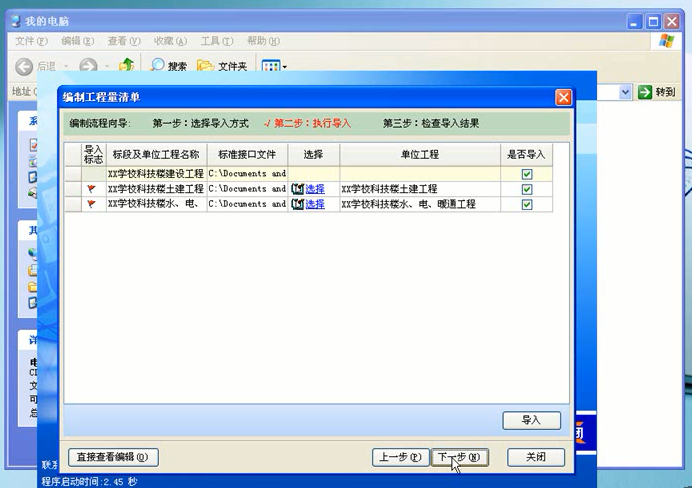Viewport: 692px width, 488px height.
Task: Toggle 是否导入 checkbox for 土建工程 row
Action: [527, 189]
